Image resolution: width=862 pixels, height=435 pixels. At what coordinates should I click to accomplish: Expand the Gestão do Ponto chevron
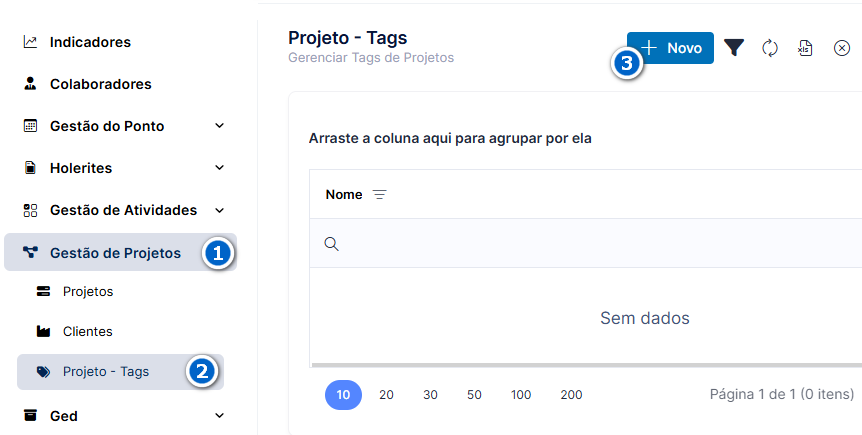219,126
